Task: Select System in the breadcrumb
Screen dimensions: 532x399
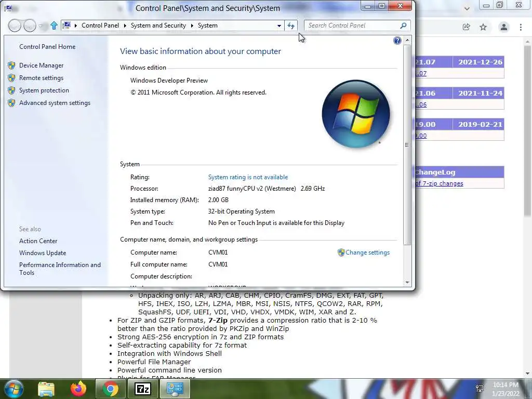Action: [208, 25]
